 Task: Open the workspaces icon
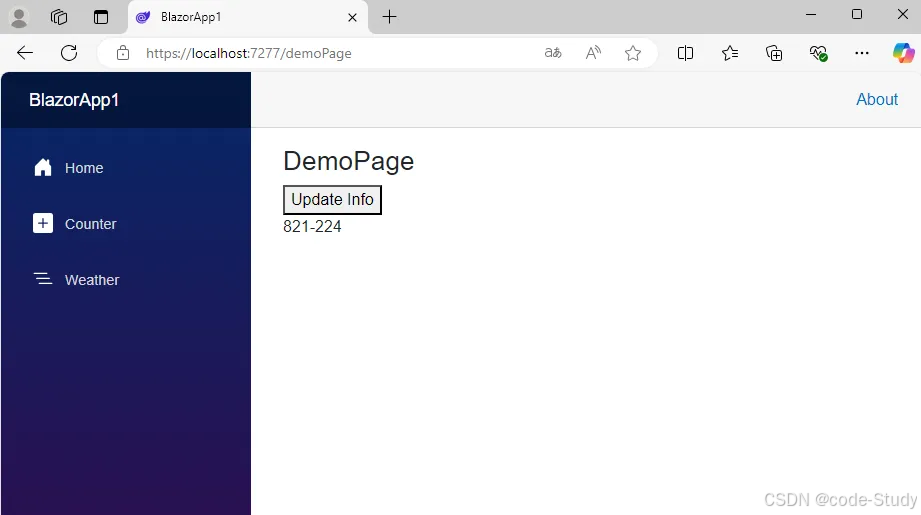tap(59, 17)
